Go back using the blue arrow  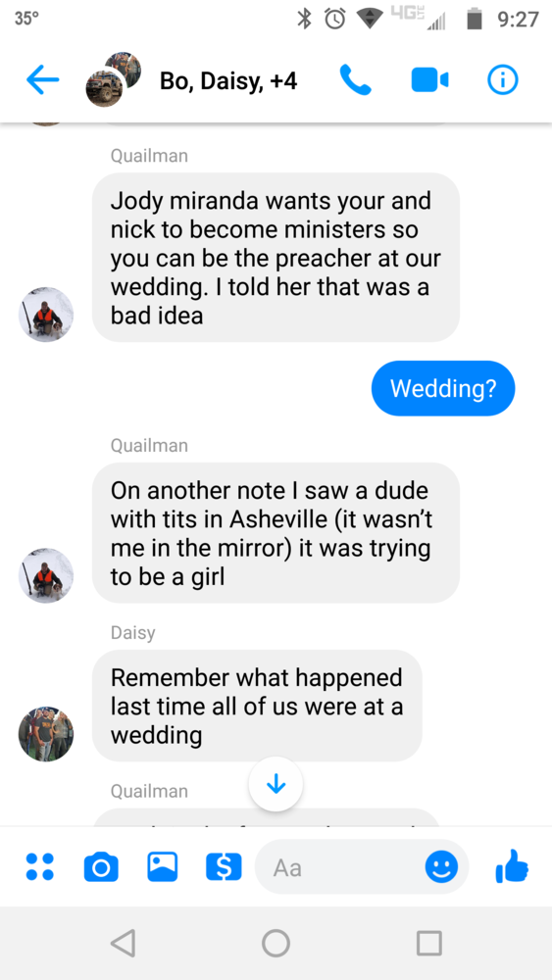pyautogui.click(x=42, y=80)
